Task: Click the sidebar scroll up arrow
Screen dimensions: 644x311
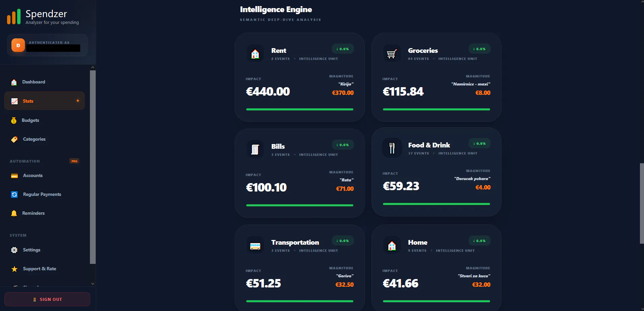Action: point(93,68)
